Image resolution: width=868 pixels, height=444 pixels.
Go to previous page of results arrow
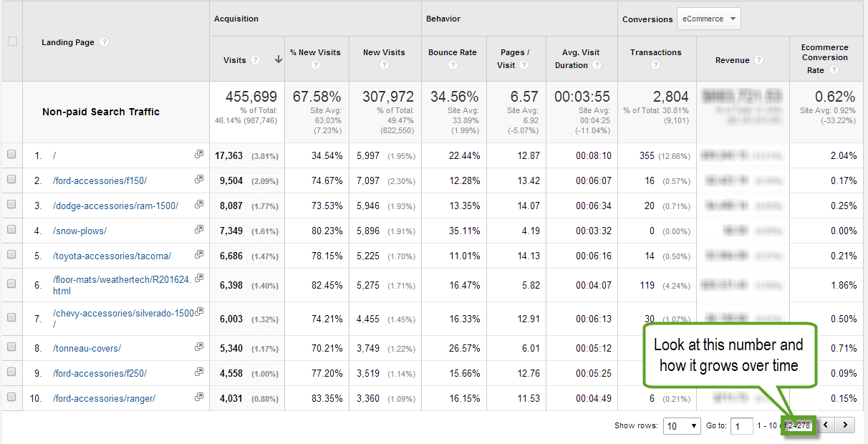coord(826,425)
